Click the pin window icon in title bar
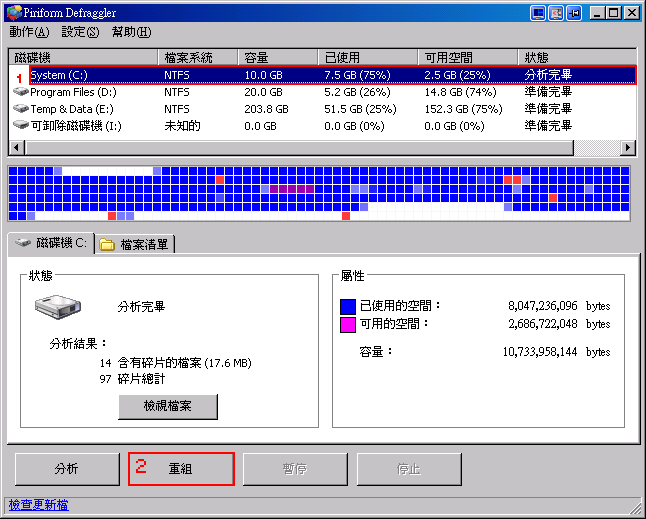646x519 pixels. click(x=574, y=13)
